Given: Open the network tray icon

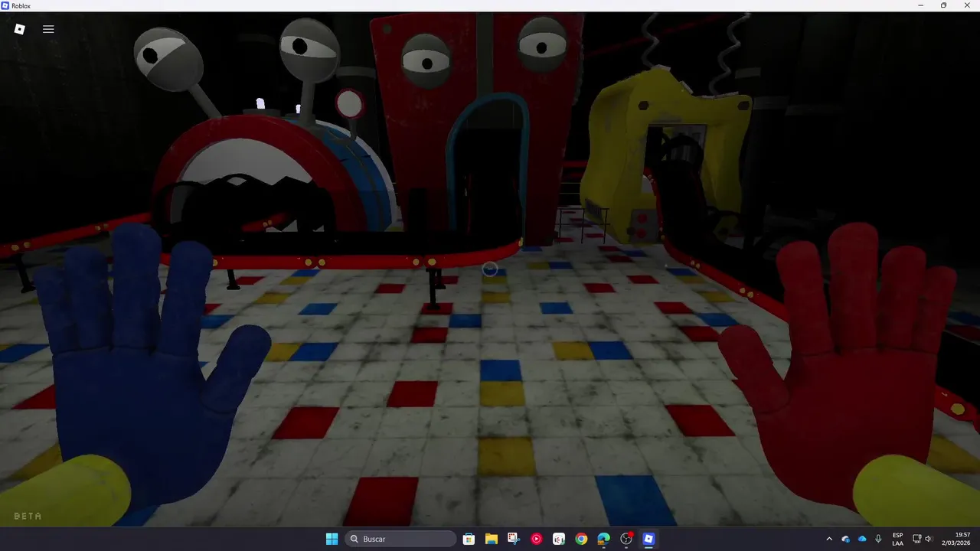Looking at the screenshot, I should (x=917, y=539).
